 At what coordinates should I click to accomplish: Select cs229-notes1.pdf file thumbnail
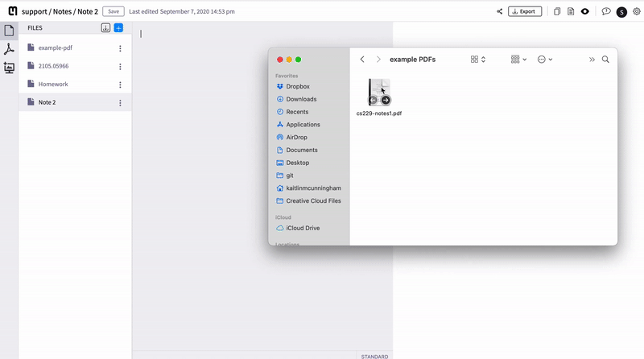coord(379,92)
